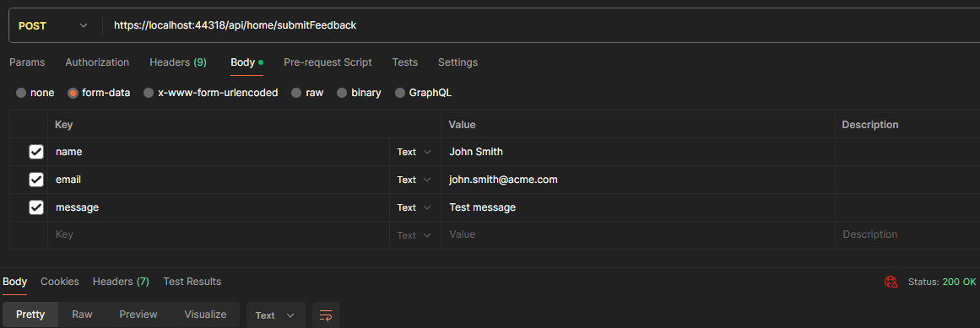Open the Pre-request Script tab
This screenshot has height=328, width=980.
click(x=328, y=62)
